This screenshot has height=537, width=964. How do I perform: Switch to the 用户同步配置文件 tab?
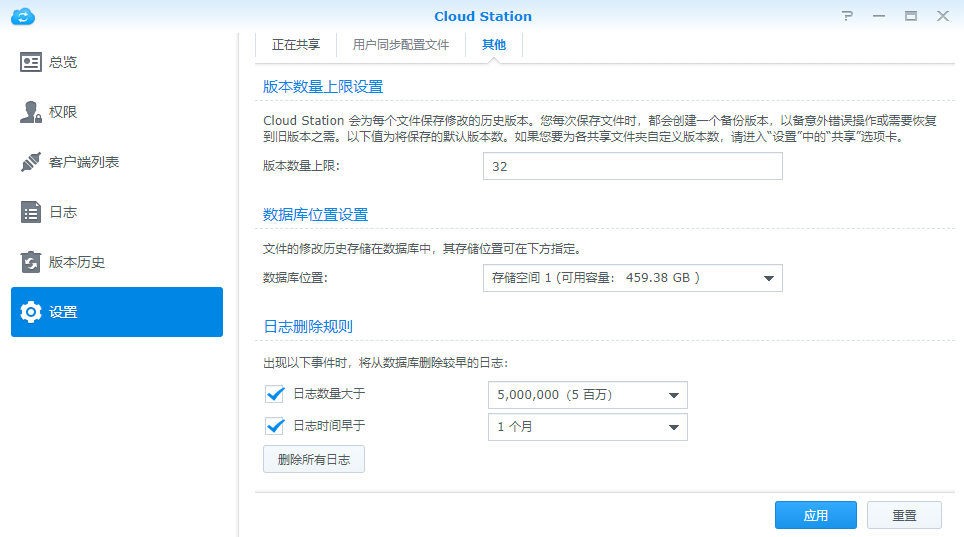[x=401, y=45]
